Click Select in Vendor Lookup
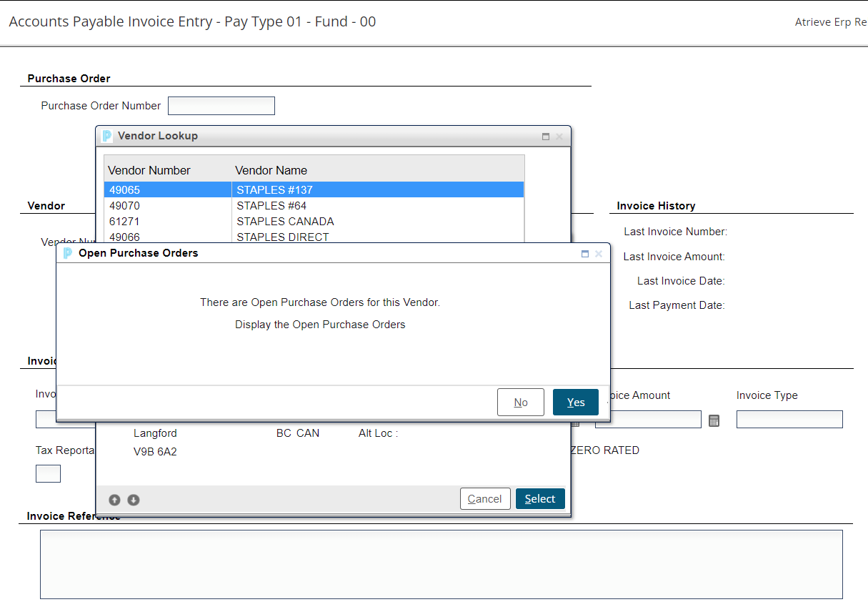868x612 pixels. (540, 499)
